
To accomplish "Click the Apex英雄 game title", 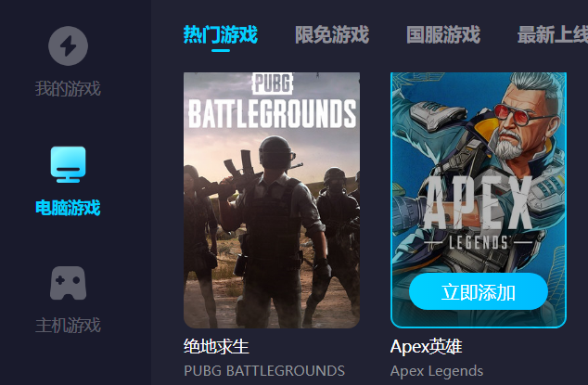I will pyautogui.click(x=426, y=346).
